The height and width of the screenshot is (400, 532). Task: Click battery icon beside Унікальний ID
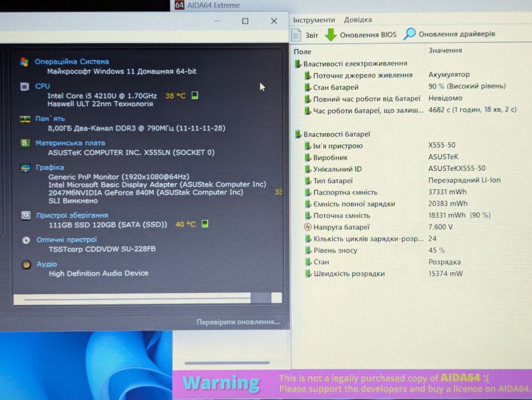(x=307, y=169)
